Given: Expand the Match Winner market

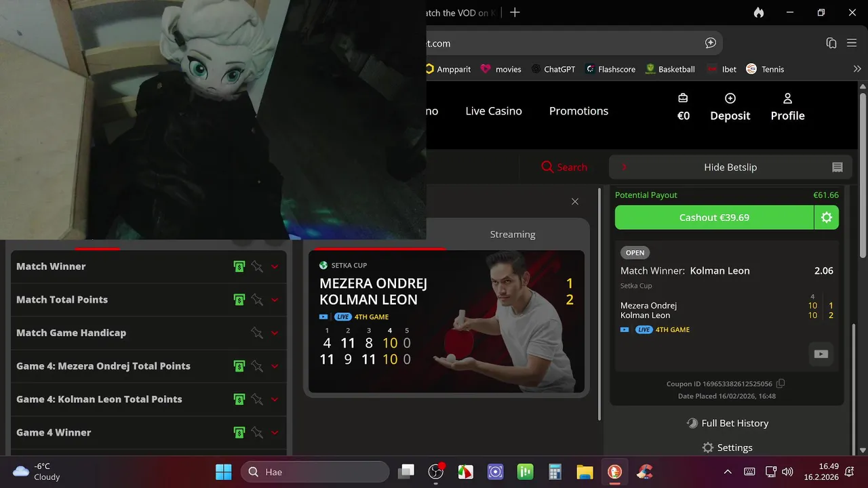Looking at the screenshot, I should [x=275, y=267].
